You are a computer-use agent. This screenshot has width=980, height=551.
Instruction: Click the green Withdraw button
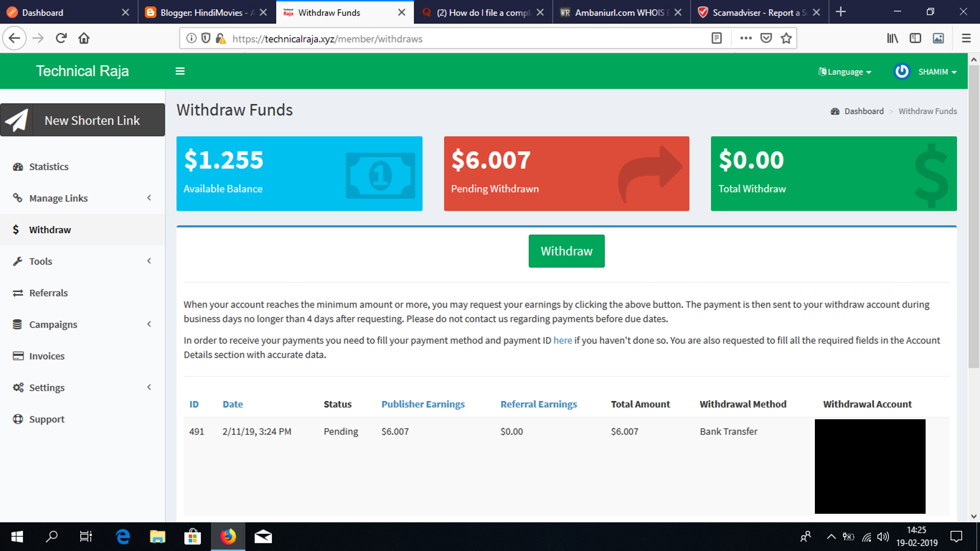(x=566, y=251)
